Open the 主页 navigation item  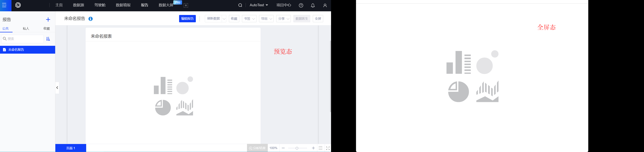59,5
